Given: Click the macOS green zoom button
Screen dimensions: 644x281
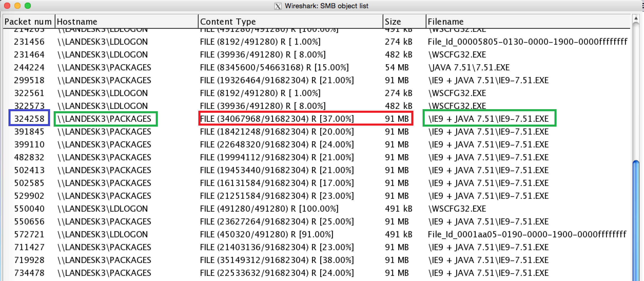Looking at the screenshot, I should [x=28, y=6].
